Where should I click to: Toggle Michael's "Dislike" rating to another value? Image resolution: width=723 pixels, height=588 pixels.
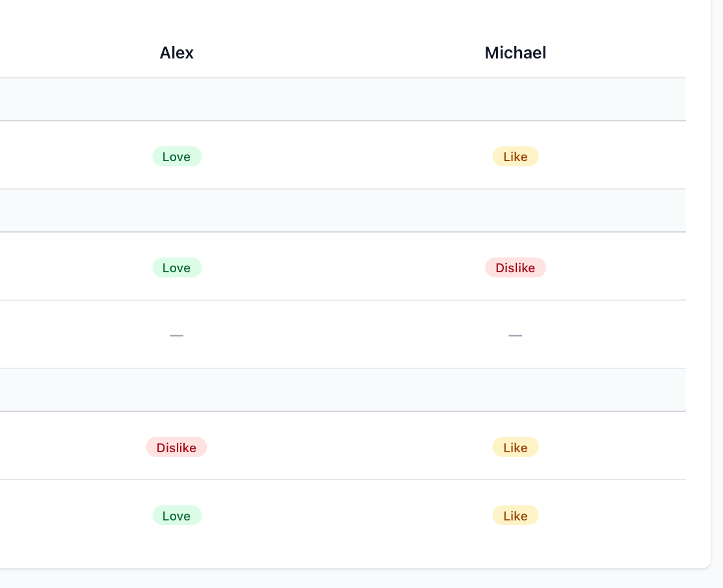pyautogui.click(x=515, y=267)
